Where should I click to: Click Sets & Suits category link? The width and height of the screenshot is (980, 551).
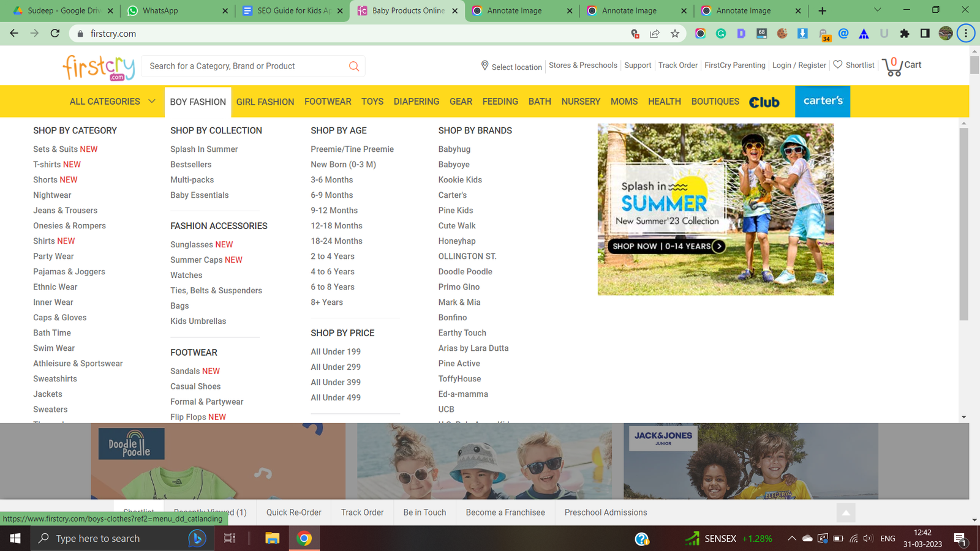pos(66,149)
